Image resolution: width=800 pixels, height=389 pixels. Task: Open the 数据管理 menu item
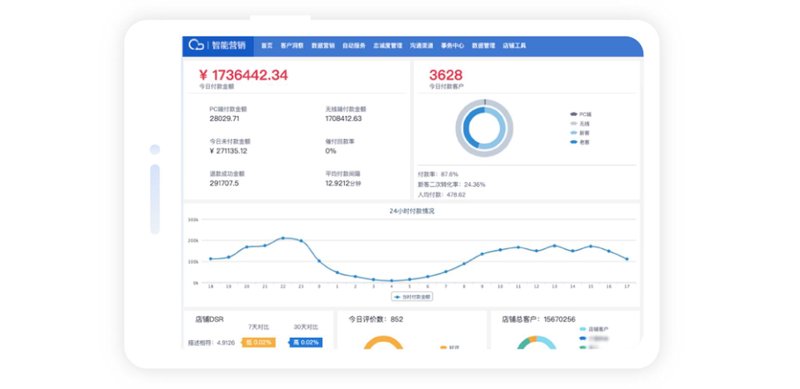coord(484,45)
